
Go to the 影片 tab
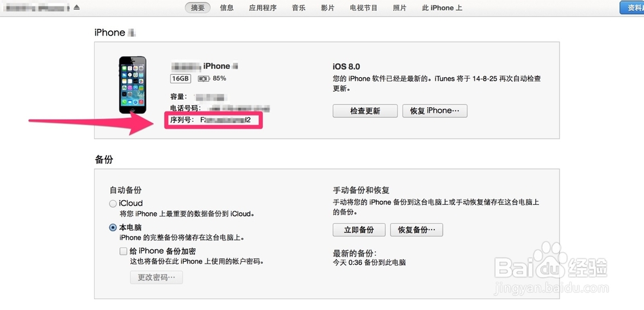coord(327,7)
